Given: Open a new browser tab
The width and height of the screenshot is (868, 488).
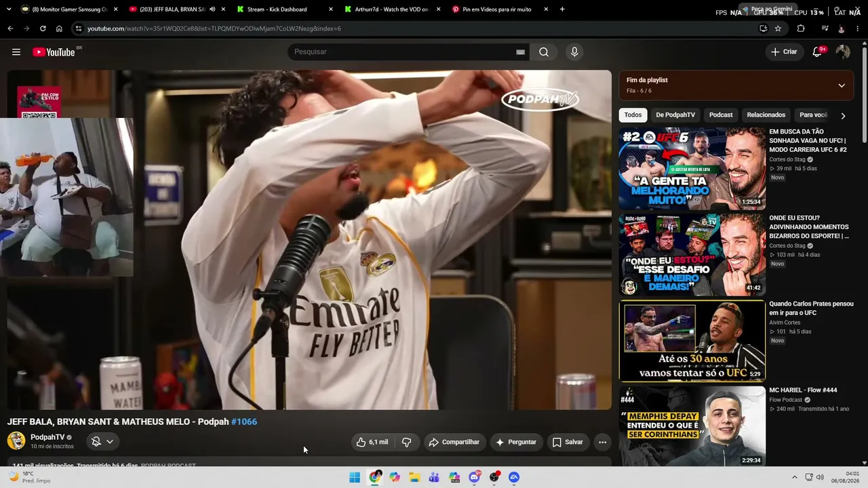Looking at the screenshot, I should coord(562,9).
